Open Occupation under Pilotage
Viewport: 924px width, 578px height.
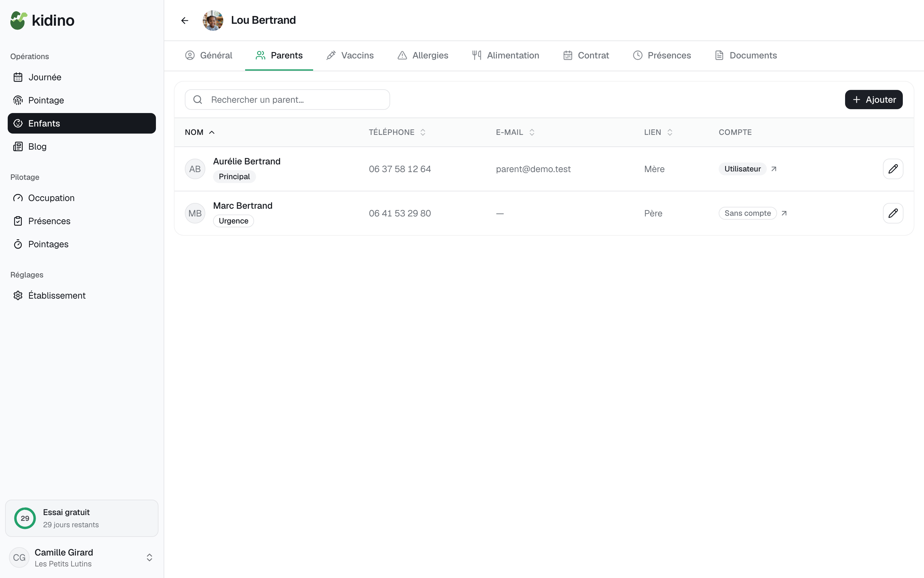pos(82,198)
